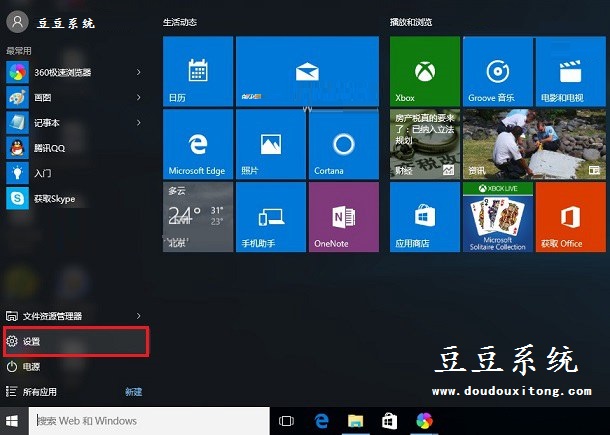This screenshot has width=610, height=435.
Task: Open the Cortana tile
Action: coord(344,144)
